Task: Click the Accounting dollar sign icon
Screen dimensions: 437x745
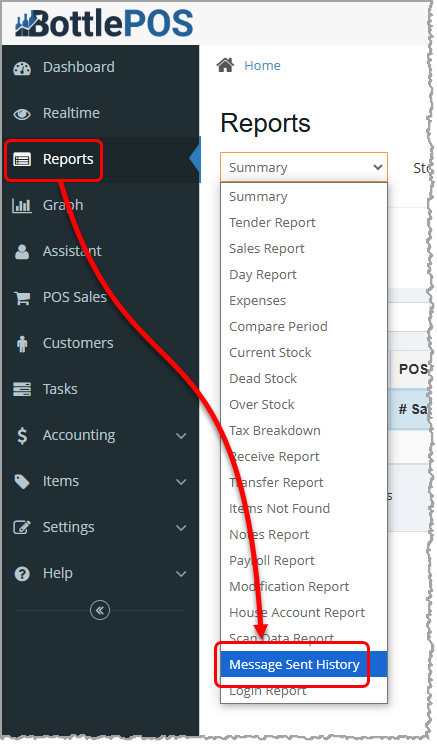Action: click(x=22, y=435)
